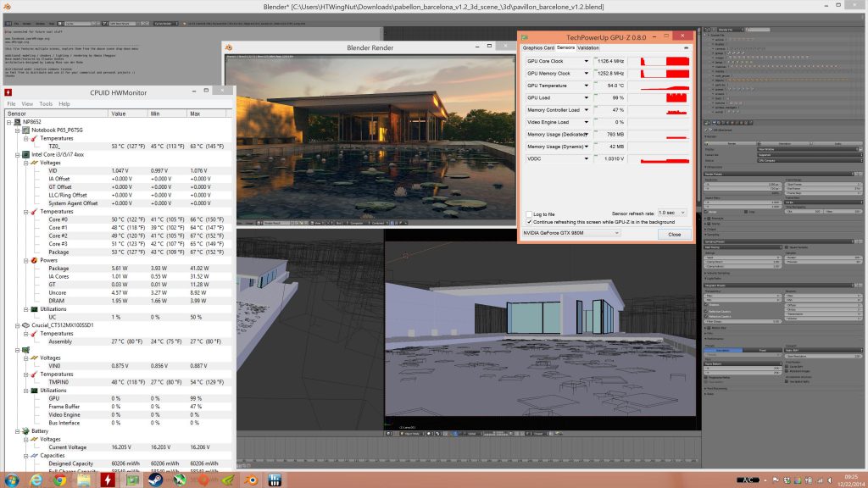Switch to GPU-Z Validation tab

point(588,48)
